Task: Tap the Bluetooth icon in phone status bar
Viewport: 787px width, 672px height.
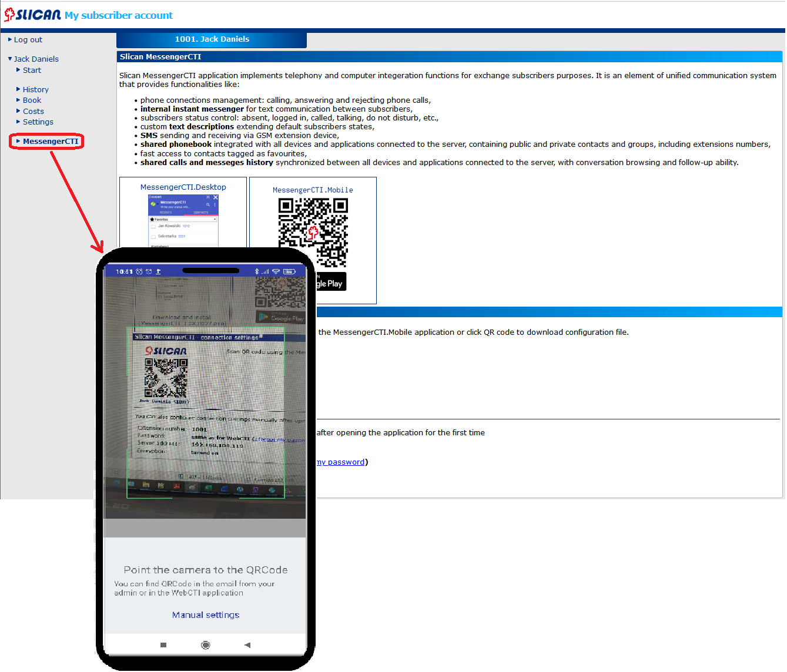Action: coord(256,271)
